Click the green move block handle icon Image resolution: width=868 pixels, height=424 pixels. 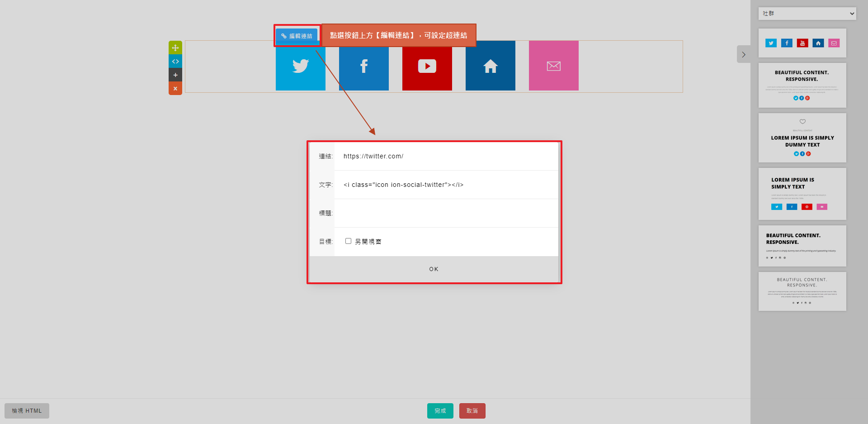pos(175,48)
